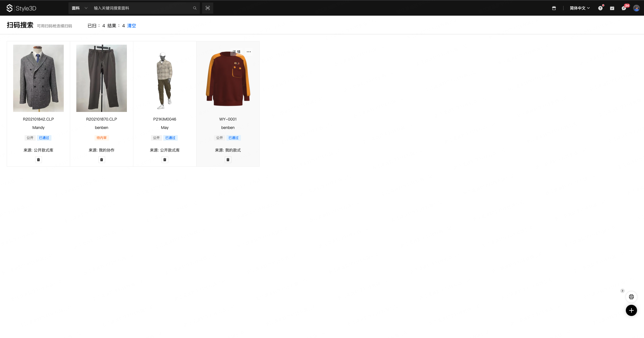Click the user avatar in header
Screen dimensions: 644x338
click(636, 8)
